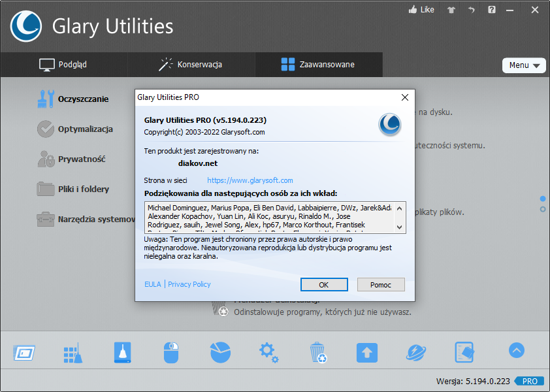Open the uninstall manager trash icon
The image size is (550, 392).
tap(318, 352)
